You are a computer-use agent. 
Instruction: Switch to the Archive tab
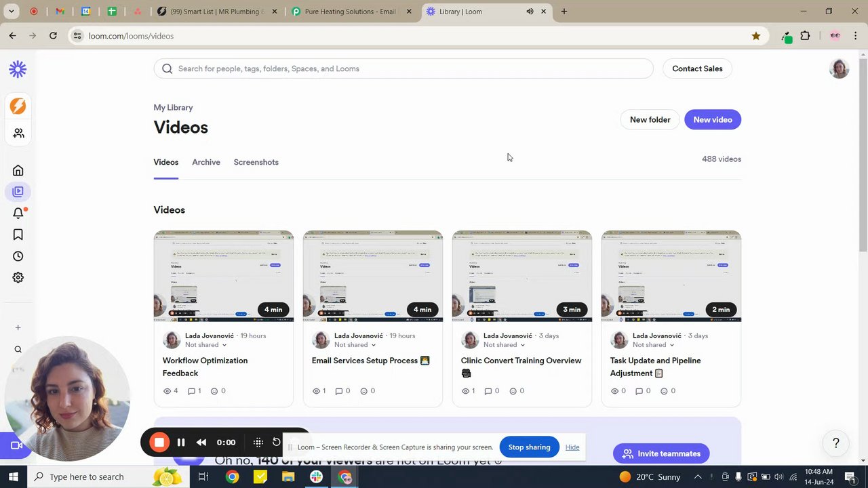coord(206,162)
